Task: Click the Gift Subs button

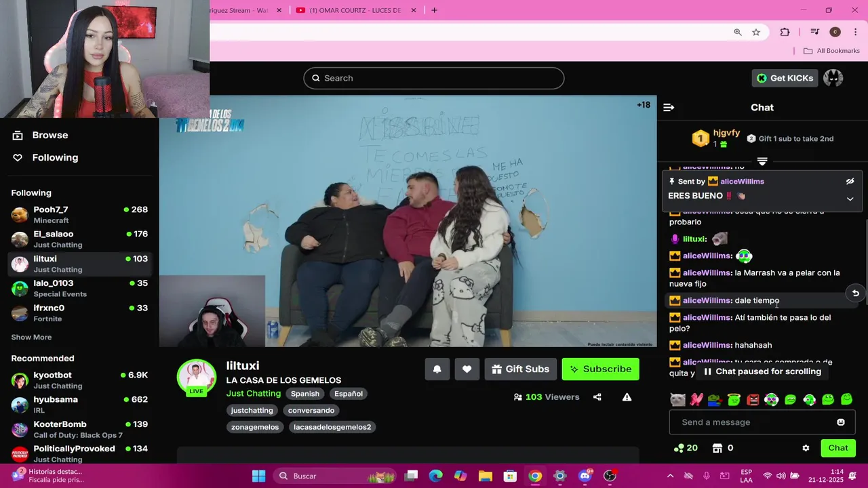Action: coord(520,369)
